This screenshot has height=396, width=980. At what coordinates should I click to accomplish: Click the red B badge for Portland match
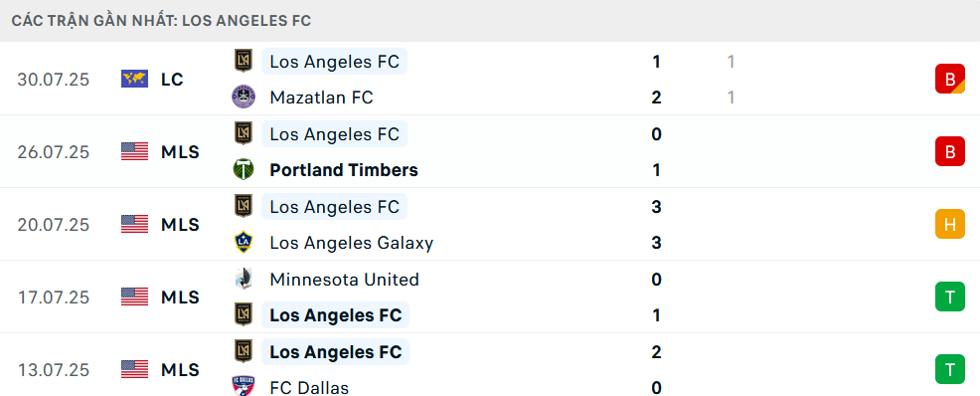coord(950,151)
